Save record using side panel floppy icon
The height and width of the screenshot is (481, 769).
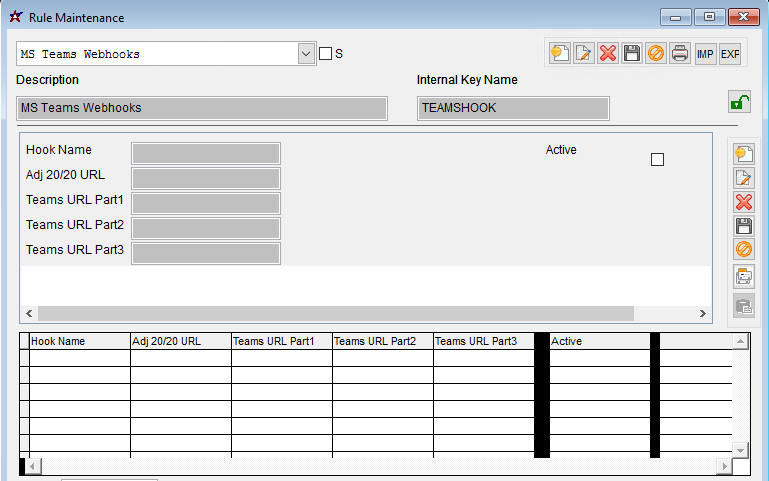point(744,226)
